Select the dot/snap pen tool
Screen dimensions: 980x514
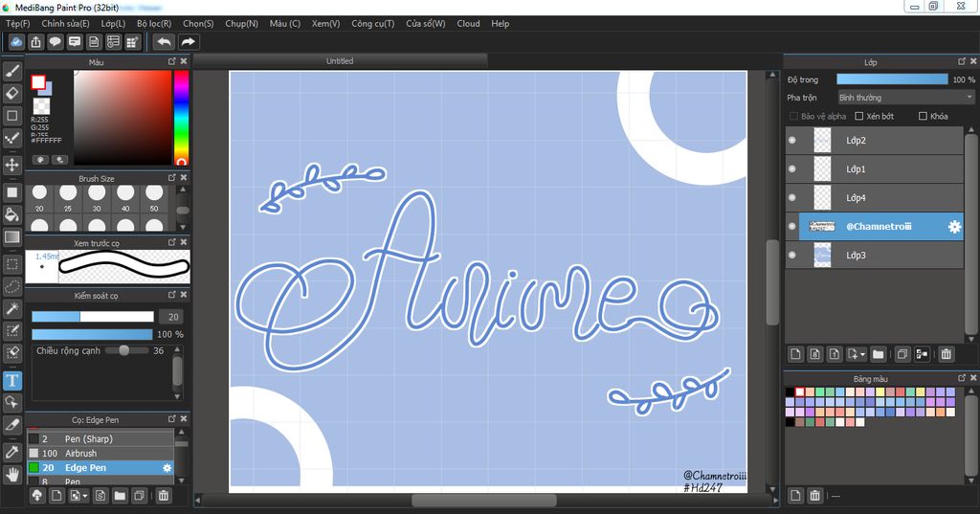[11, 138]
